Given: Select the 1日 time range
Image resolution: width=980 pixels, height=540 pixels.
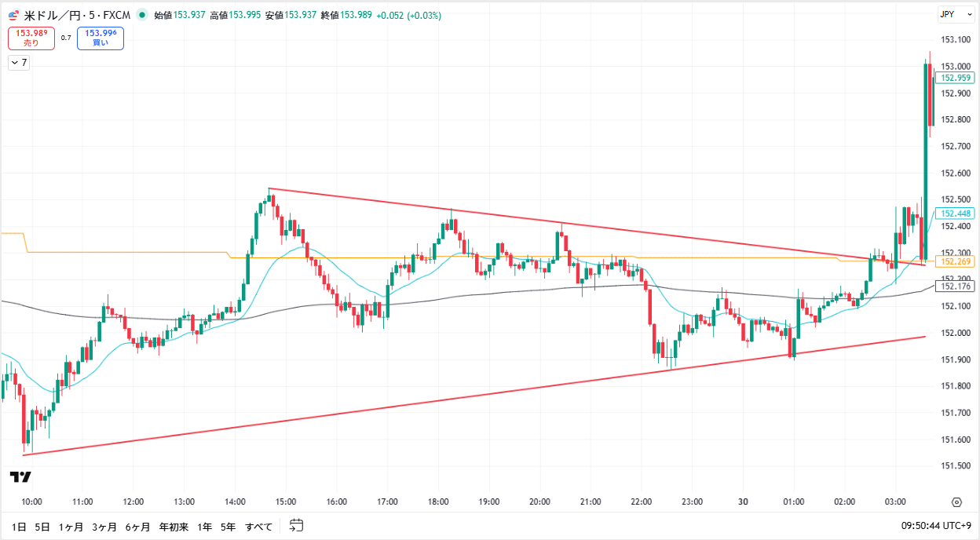Looking at the screenshot, I should click(x=17, y=527).
